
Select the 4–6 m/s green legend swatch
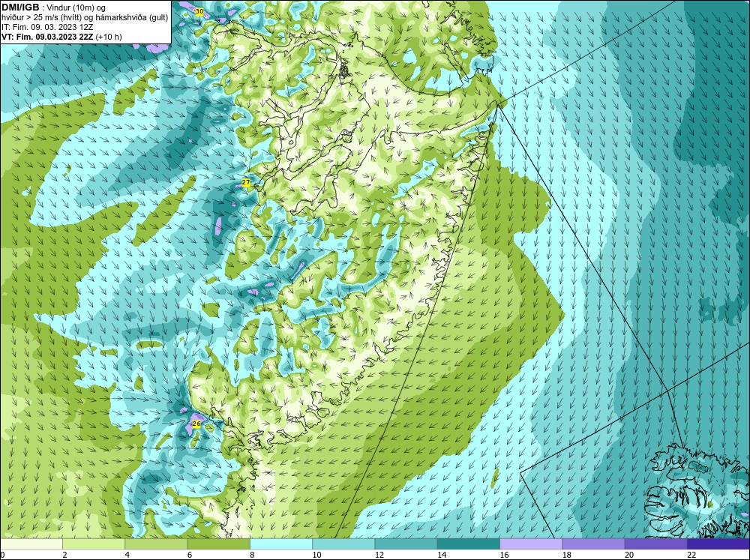[x=156, y=544]
